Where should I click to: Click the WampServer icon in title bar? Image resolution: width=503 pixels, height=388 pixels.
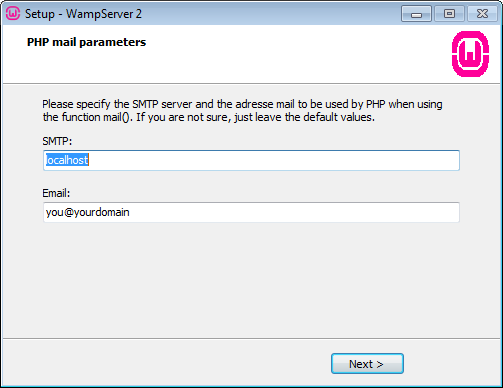pos(13,14)
